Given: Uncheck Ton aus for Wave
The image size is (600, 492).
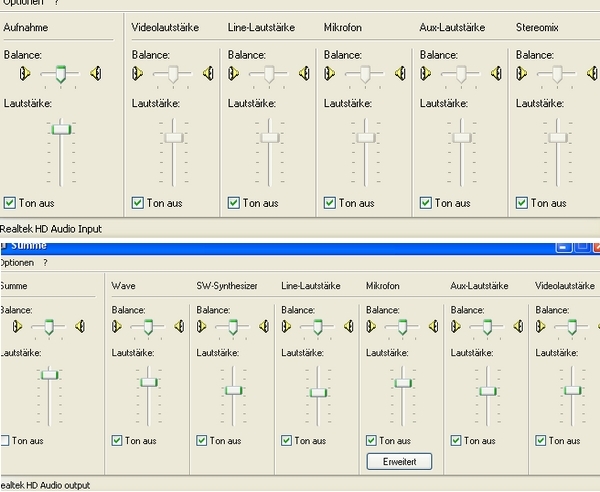Looking at the screenshot, I should (117, 440).
